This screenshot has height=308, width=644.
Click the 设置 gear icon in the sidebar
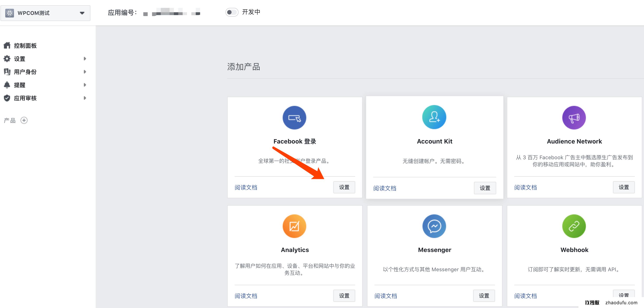7,59
